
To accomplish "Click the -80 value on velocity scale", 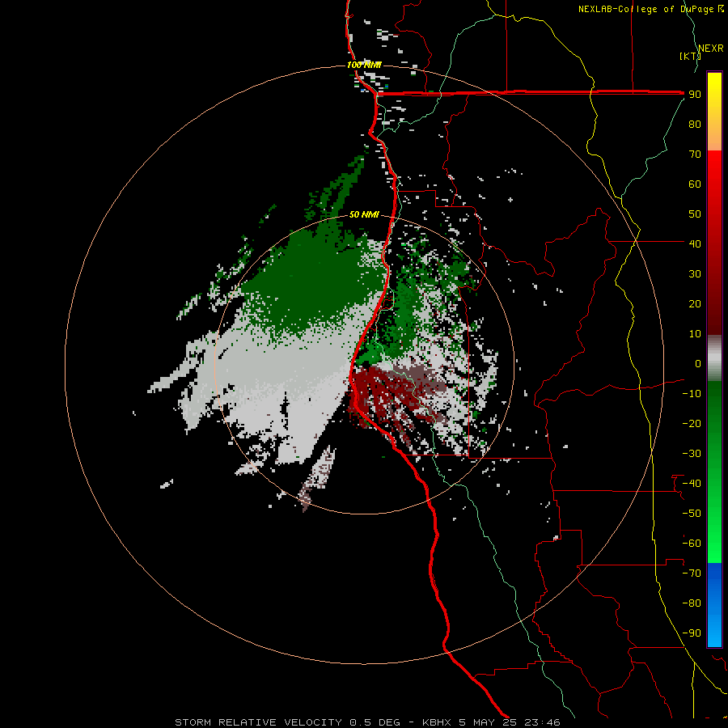I will pyautogui.click(x=692, y=603).
